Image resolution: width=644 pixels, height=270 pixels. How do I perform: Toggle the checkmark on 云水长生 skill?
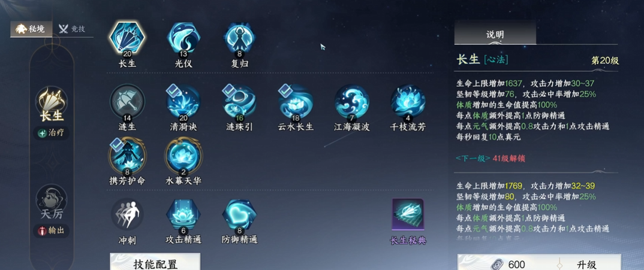pyautogui.click(x=284, y=91)
